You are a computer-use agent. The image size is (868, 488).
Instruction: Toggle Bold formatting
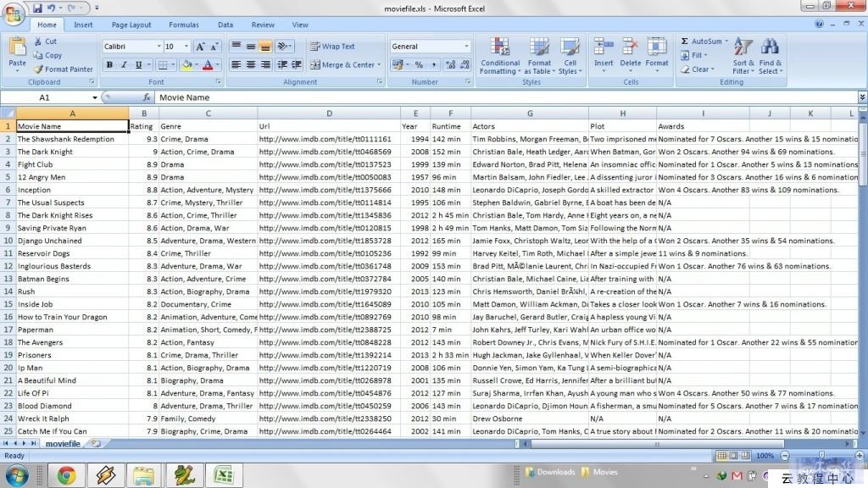click(x=109, y=65)
